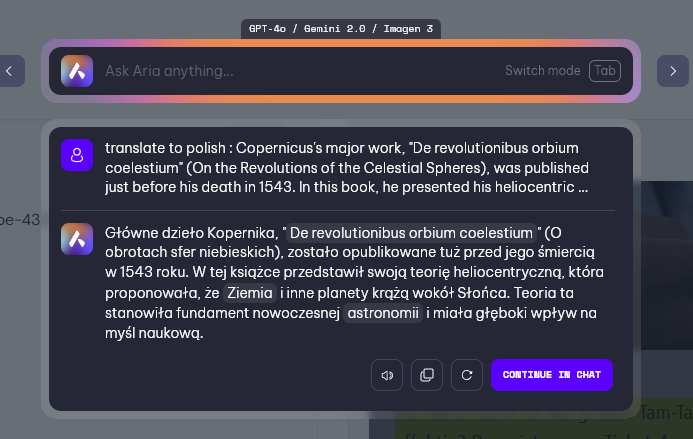Click the Aria avatar next to the response

77,240
